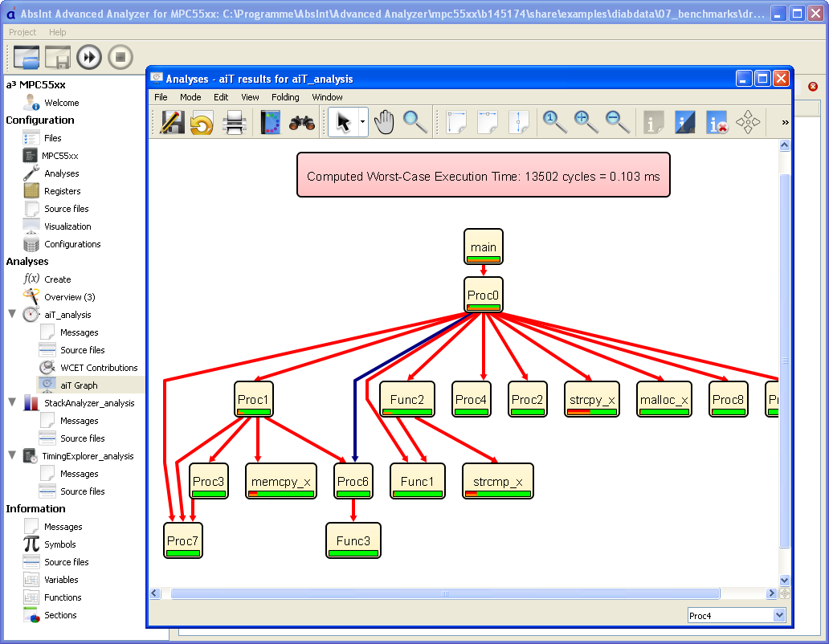
Task: Click the save project floppy icon
Action: 58,57
